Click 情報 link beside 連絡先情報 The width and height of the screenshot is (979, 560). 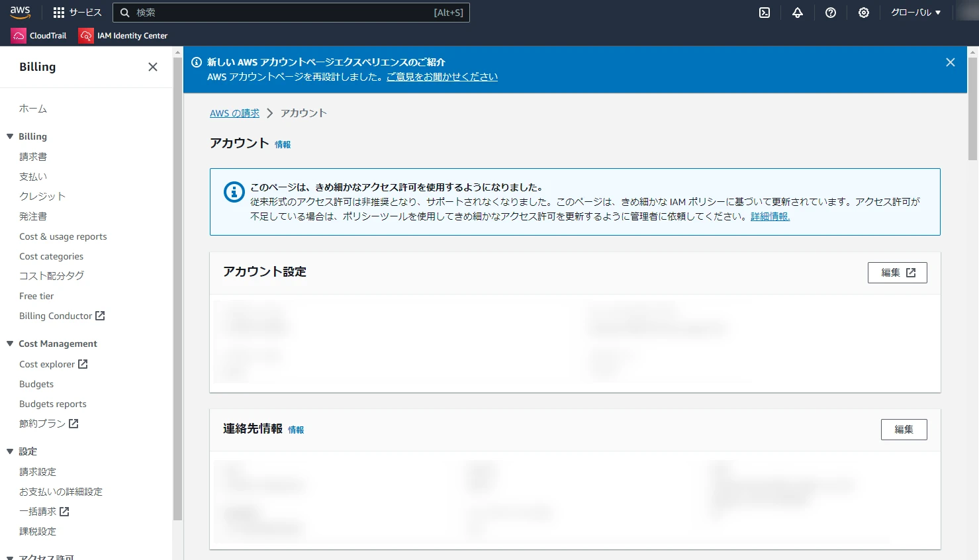[x=296, y=430]
